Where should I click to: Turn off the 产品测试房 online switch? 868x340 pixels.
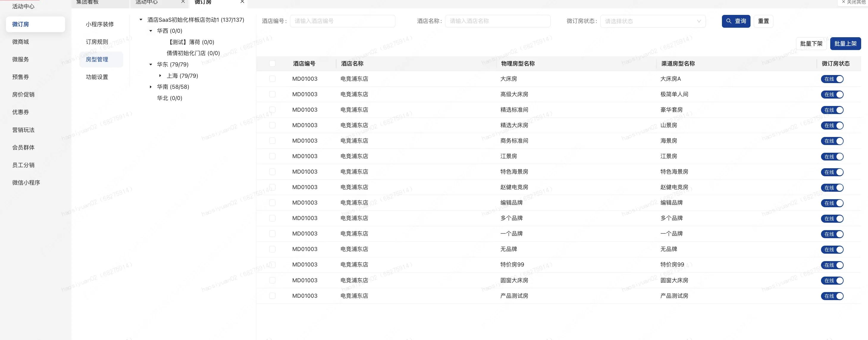[x=832, y=296]
